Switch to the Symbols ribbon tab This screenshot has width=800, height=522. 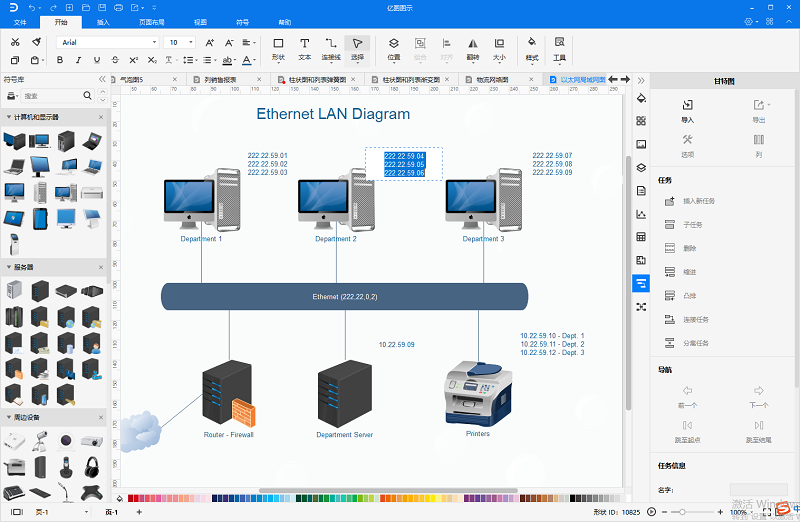[x=242, y=22]
